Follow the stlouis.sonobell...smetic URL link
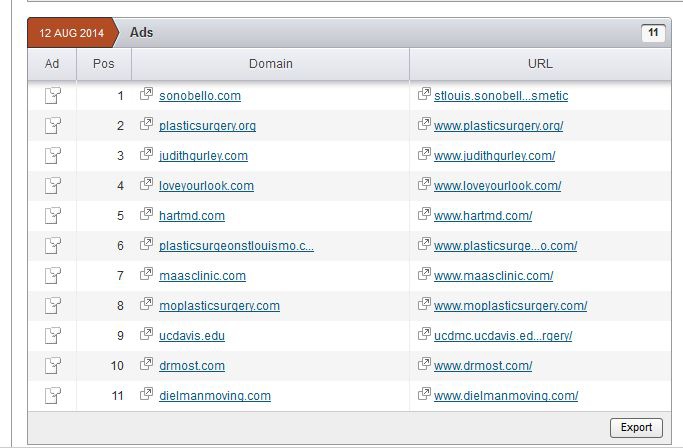683x448 pixels. [x=500, y=96]
